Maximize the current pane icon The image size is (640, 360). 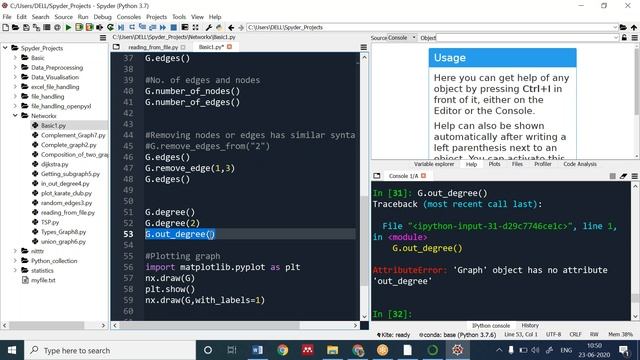(x=185, y=27)
